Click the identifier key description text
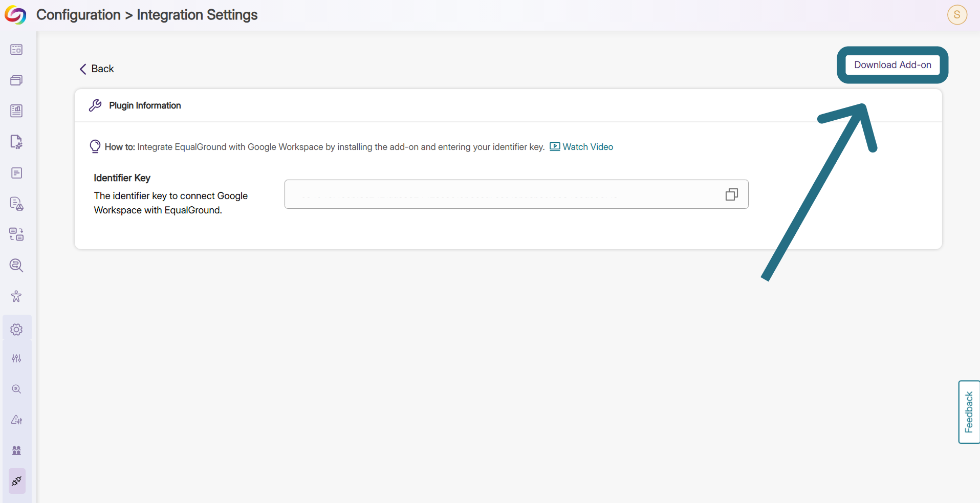The width and height of the screenshot is (980, 503). click(171, 203)
